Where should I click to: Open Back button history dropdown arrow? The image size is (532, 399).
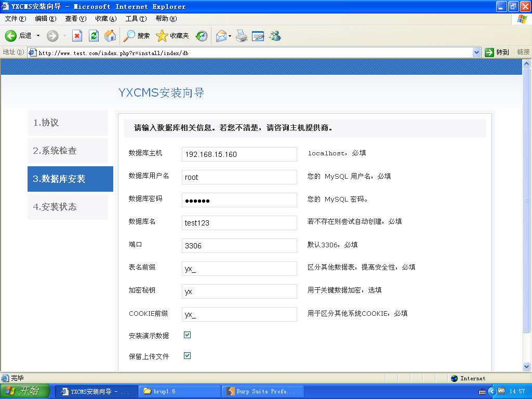click(x=38, y=36)
